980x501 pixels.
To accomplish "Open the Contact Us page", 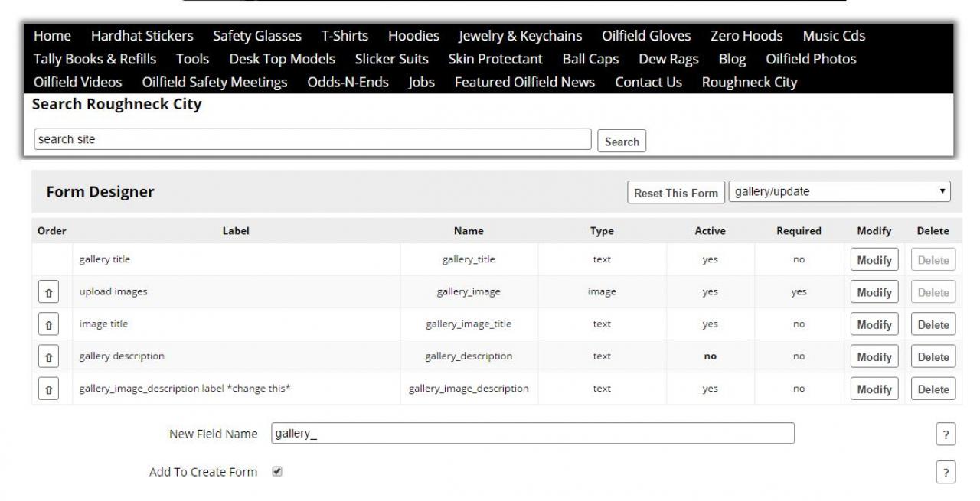I will coord(648,82).
